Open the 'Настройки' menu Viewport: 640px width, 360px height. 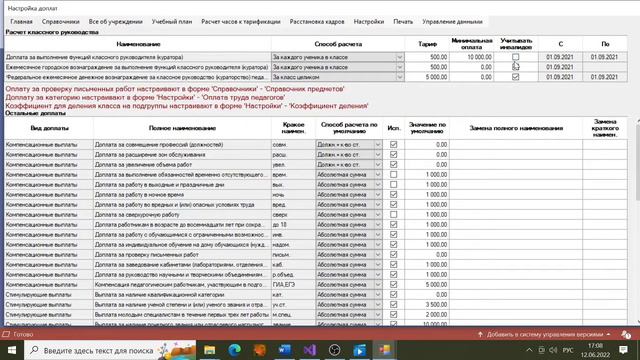click(369, 22)
